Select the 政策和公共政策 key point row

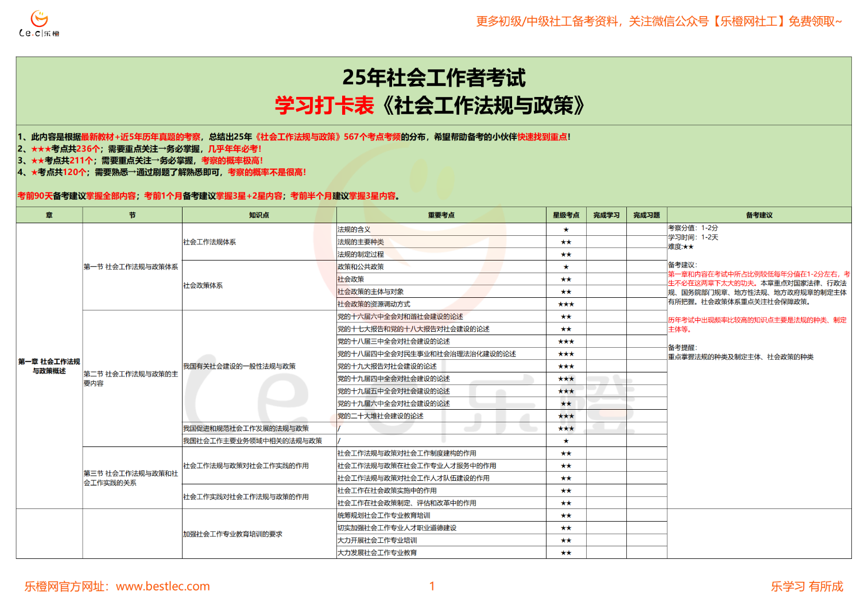(x=441, y=267)
